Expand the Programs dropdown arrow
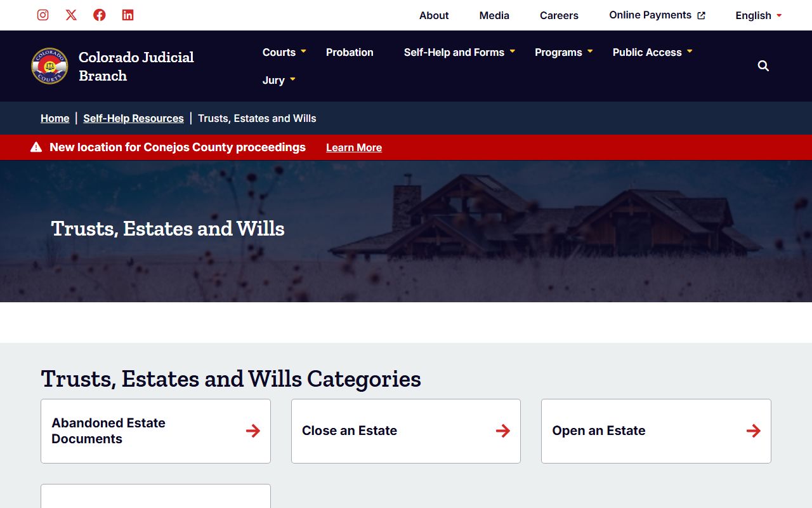 click(x=590, y=51)
